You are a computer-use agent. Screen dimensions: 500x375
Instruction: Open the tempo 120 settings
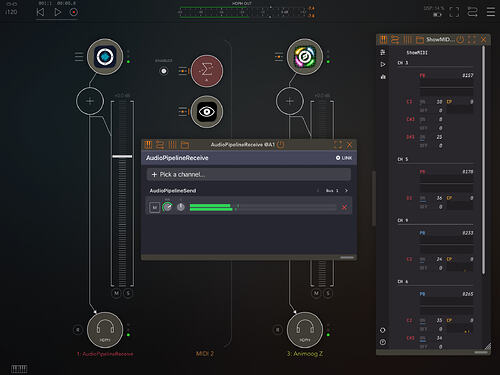pyautogui.click(x=11, y=12)
